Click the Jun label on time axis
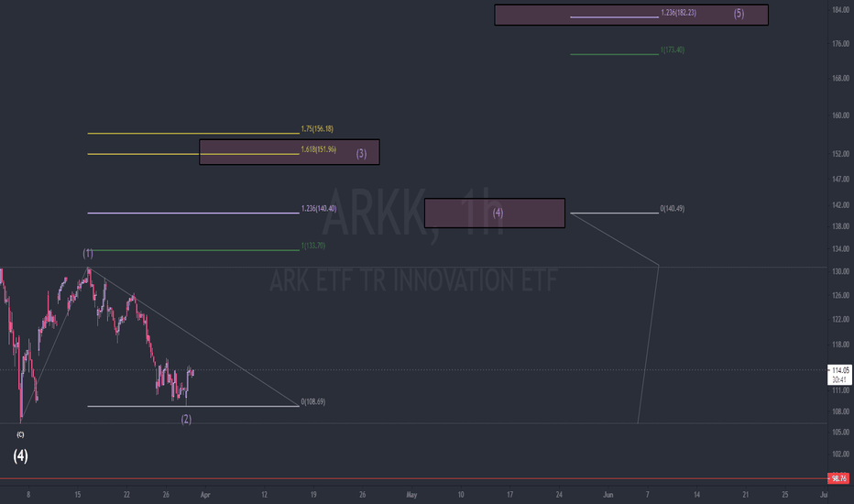Image resolution: width=854 pixels, height=504 pixels. click(608, 495)
